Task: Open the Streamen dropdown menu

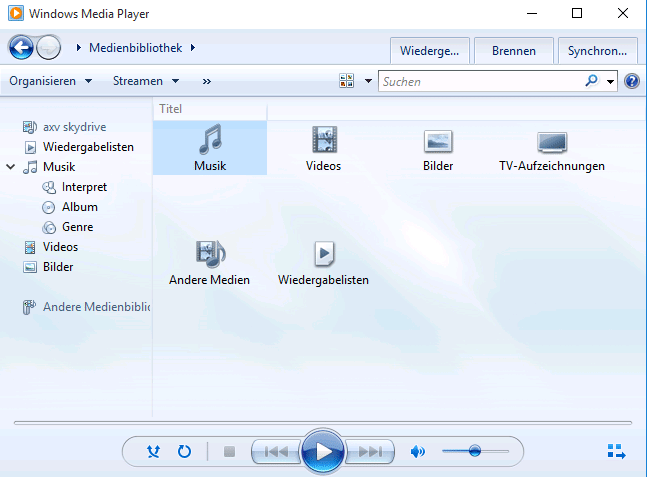Action: 146,81
